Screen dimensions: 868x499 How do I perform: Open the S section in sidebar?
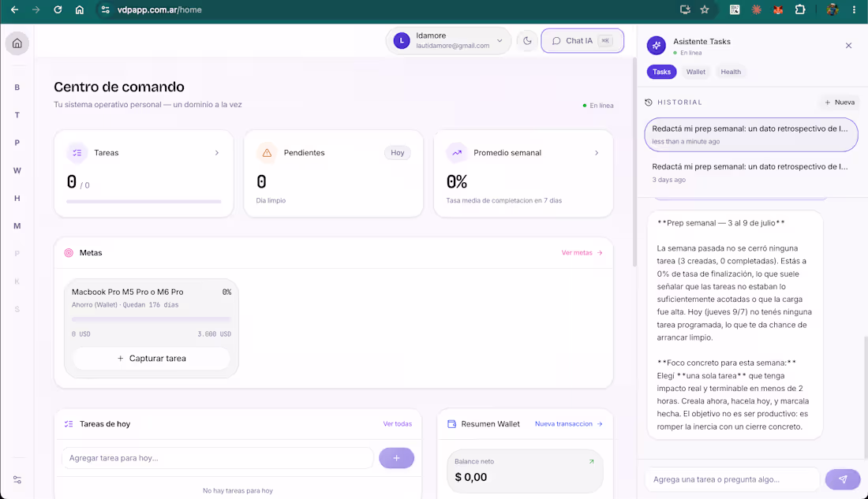pyautogui.click(x=17, y=309)
